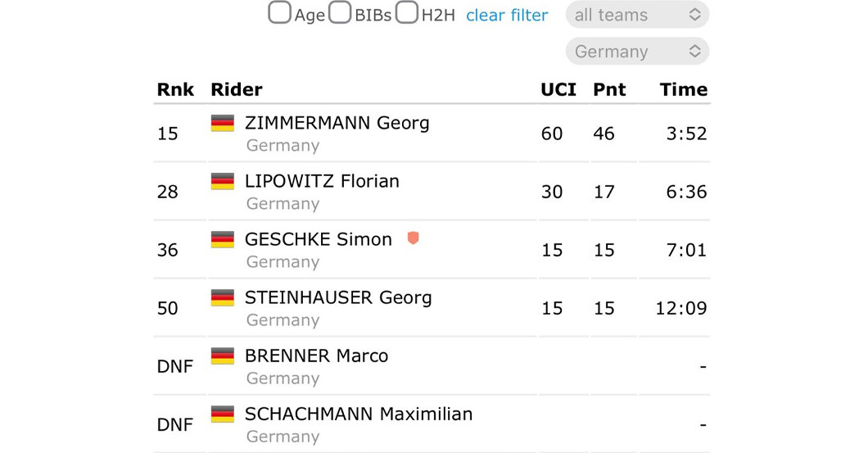Open the all teams dropdown
The width and height of the screenshot is (868, 453).
pyautogui.click(x=637, y=15)
